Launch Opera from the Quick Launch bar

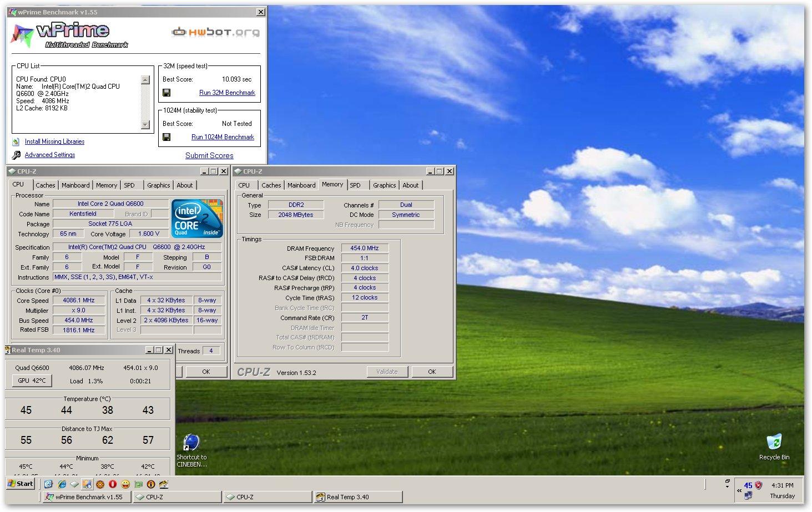pos(113,484)
